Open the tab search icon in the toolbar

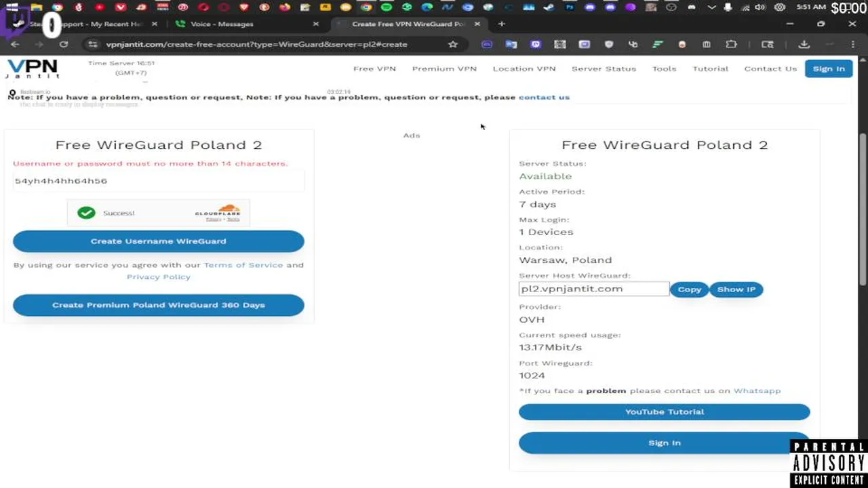point(768,44)
